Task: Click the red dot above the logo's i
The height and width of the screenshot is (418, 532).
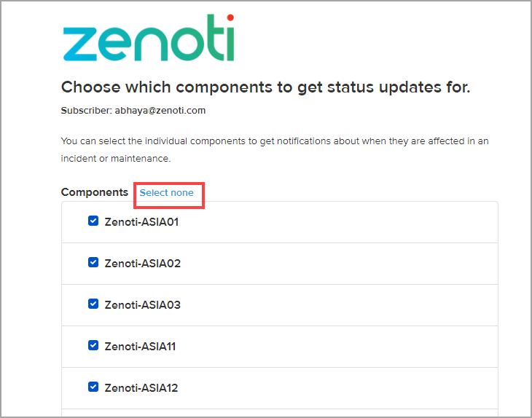Action: pyautogui.click(x=230, y=17)
